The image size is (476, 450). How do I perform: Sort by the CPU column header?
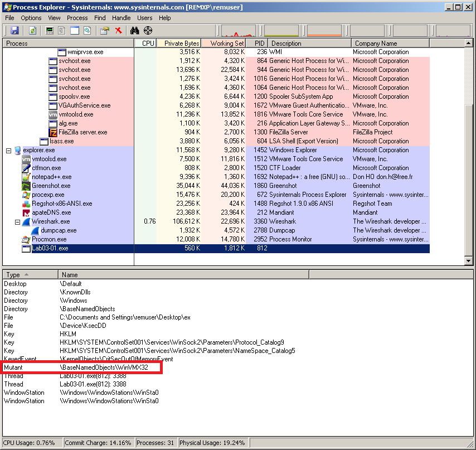pyautogui.click(x=145, y=43)
